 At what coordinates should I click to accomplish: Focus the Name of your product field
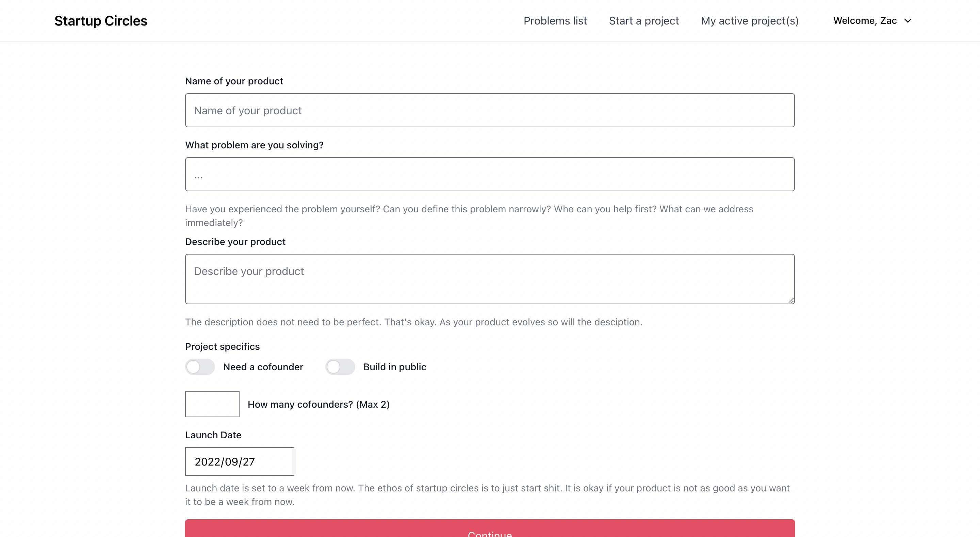490,110
